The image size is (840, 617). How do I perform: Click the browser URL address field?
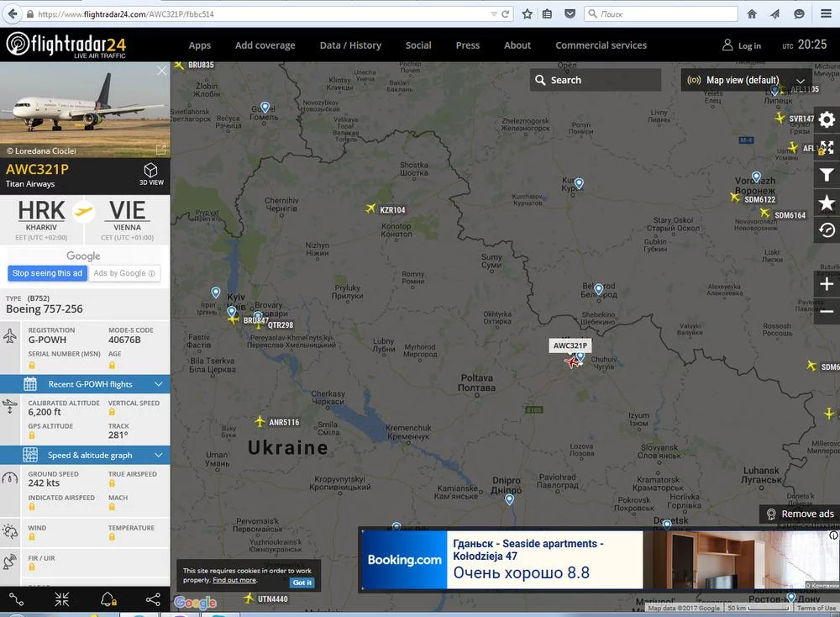pos(262,14)
